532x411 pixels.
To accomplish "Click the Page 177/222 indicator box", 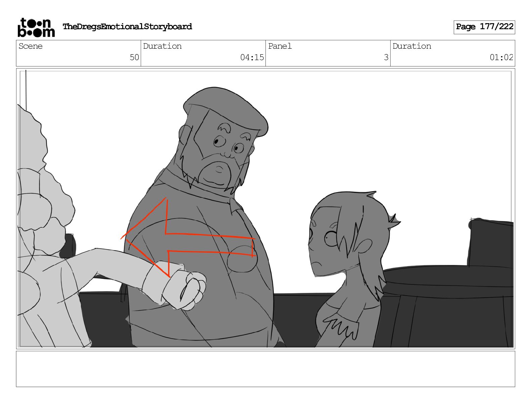I will [484, 27].
